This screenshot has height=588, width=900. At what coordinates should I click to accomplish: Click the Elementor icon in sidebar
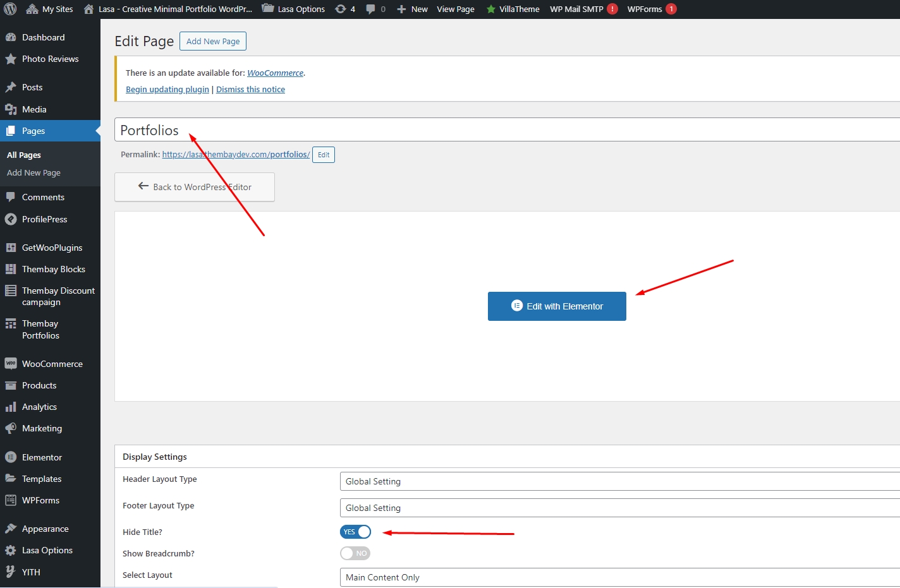pyautogui.click(x=11, y=457)
